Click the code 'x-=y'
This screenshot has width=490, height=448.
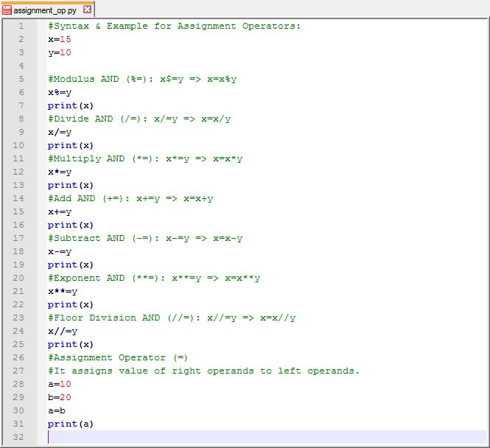(60, 252)
